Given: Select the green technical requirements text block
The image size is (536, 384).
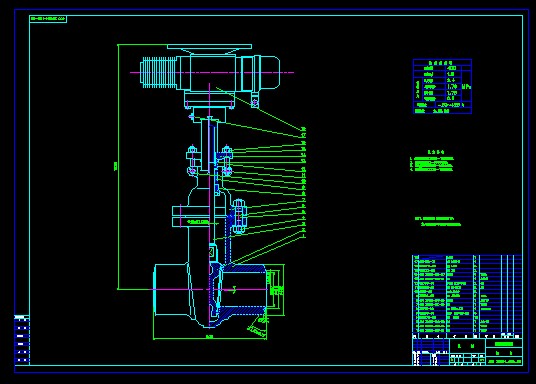Looking at the screenshot, I should pyautogui.click(x=432, y=161).
